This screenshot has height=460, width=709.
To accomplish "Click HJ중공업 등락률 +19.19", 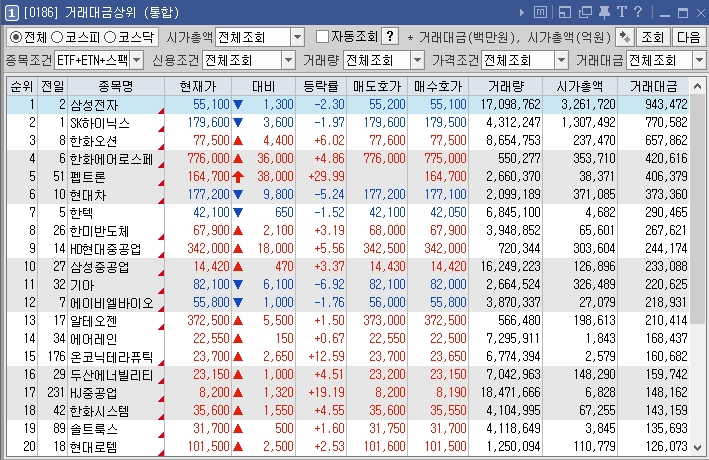I will click(326, 392).
